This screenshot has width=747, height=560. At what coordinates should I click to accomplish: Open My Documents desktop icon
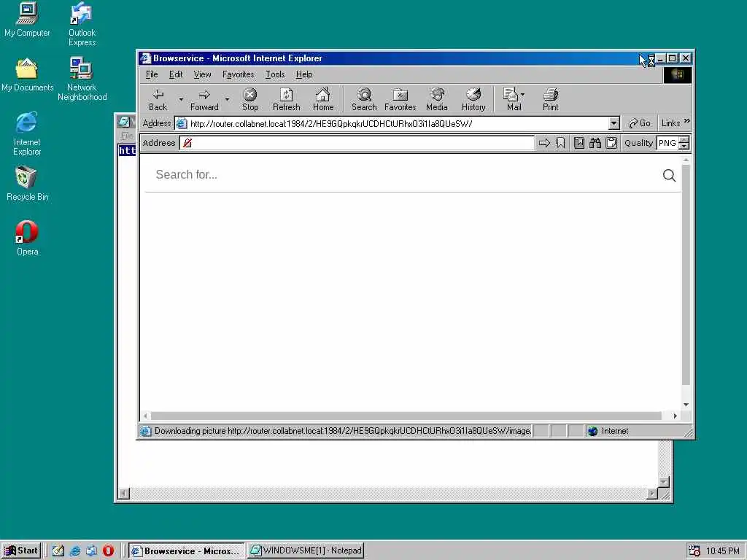click(x=27, y=75)
